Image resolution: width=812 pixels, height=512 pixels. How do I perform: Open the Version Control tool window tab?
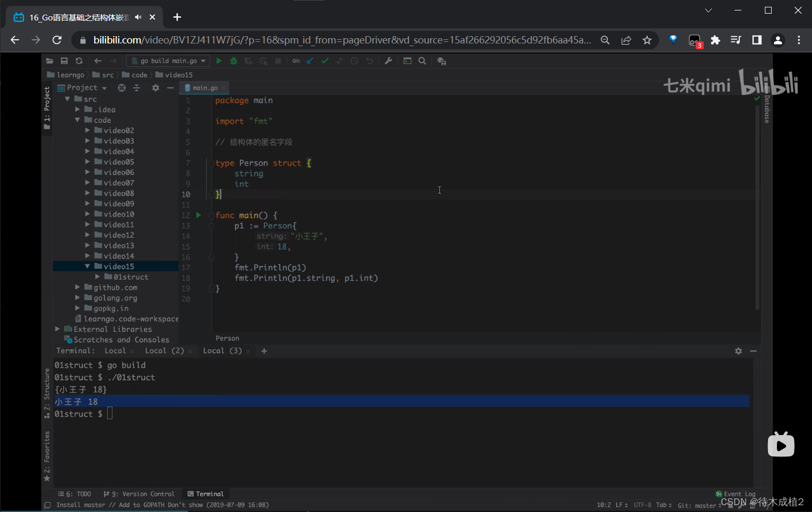click(139, 494)
